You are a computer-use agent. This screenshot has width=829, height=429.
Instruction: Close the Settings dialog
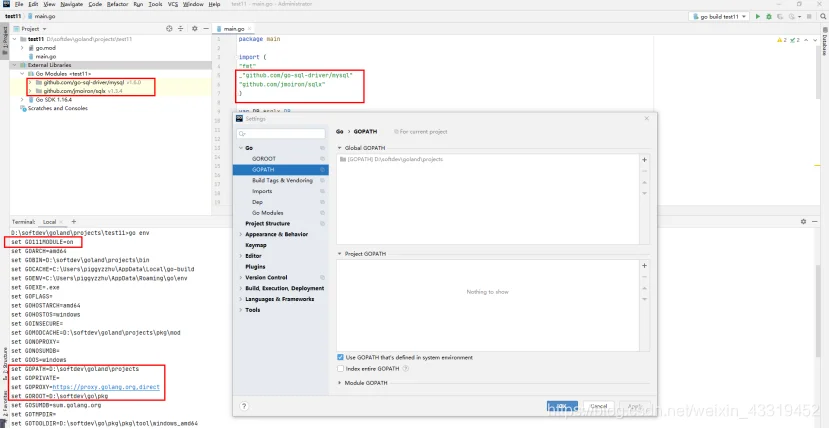coord(646,118)
